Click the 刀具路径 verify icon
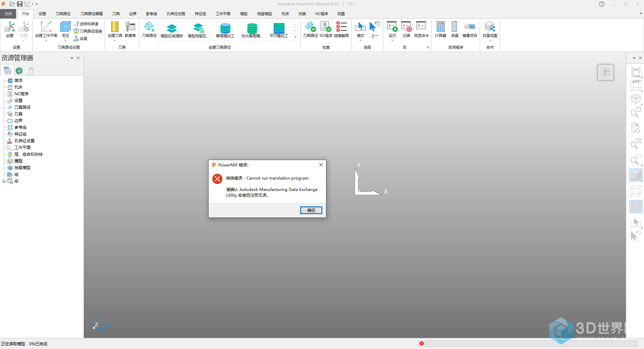The image size is (644, 349). (x=310, y=30)
